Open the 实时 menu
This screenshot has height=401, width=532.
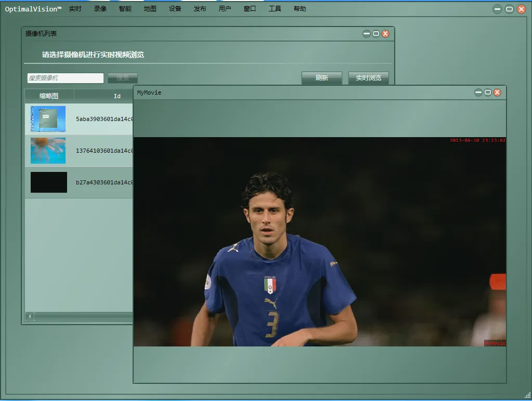pyautogui.click(x=75, y=9)
